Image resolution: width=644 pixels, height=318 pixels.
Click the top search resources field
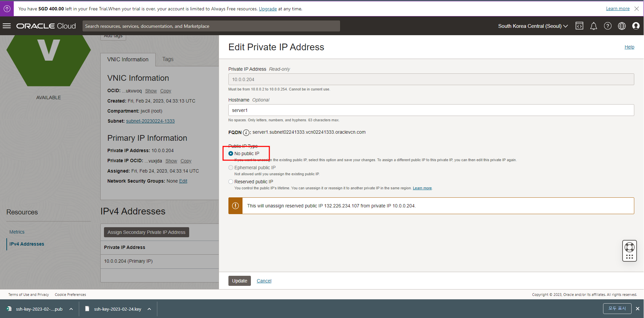(211, 26)
